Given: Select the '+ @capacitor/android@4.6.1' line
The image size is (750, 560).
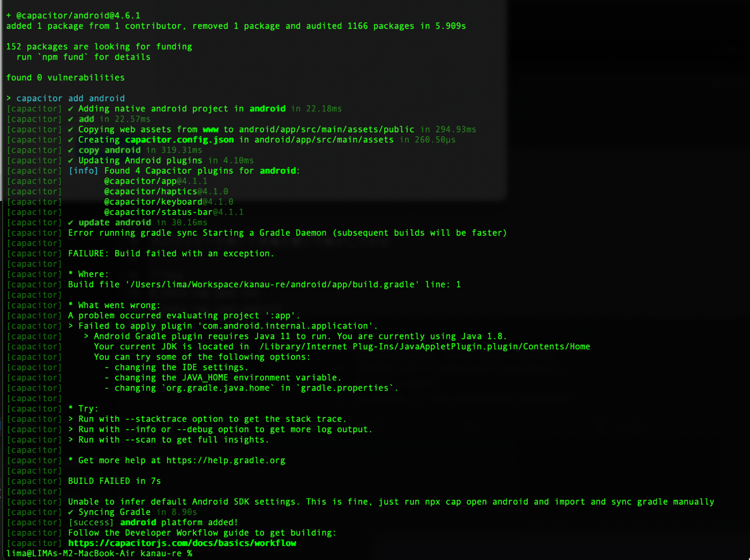Looking at the screenshot, I should tap(73, 16).
